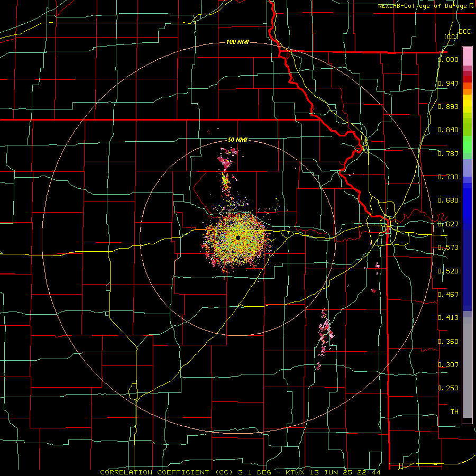Click the TH threshold legend label
Image resolution: width=476 pixels, height=476 pixels.
tap(454, 412)
